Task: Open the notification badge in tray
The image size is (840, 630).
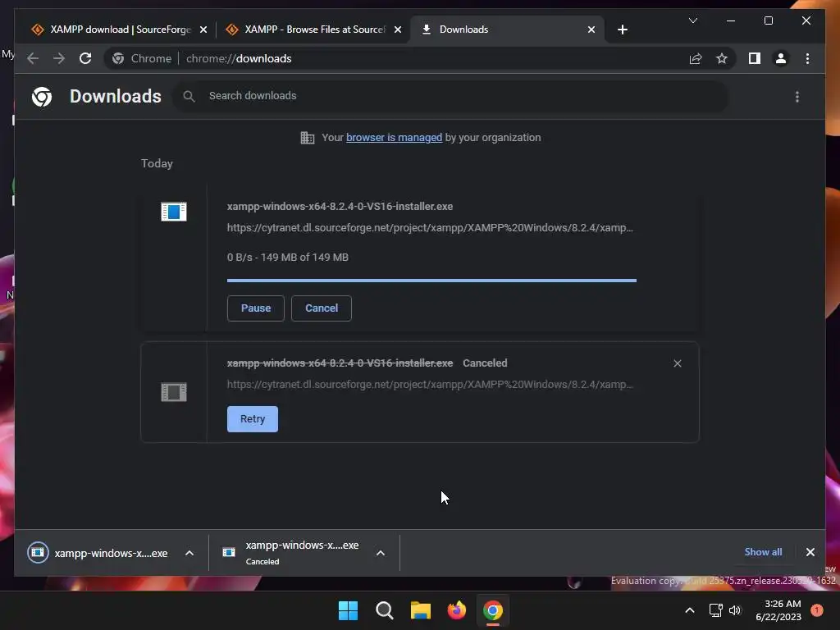Action: click(x=816, y=610)
